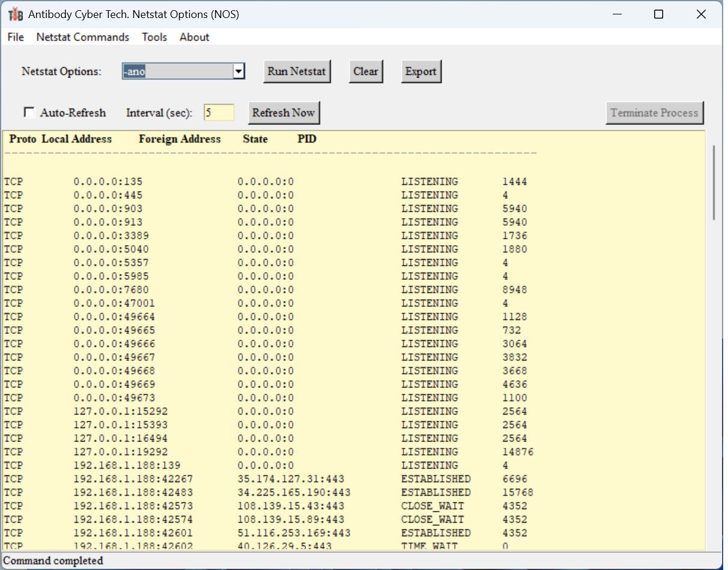
Task: Select local address 0.0.0.0:903
Action: pos(108,208)
